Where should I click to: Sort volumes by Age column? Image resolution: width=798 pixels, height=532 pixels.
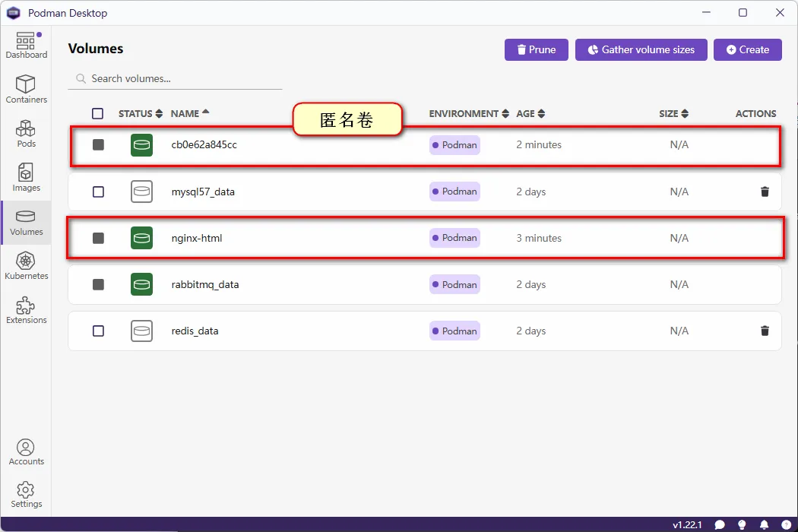530,114
